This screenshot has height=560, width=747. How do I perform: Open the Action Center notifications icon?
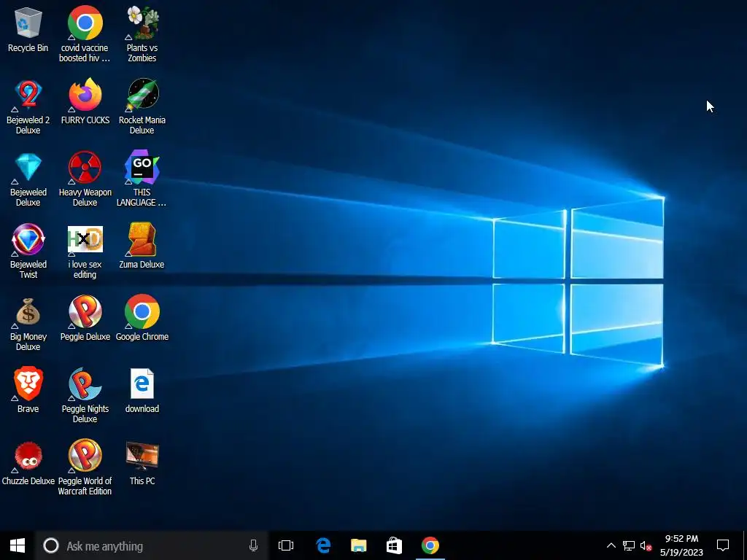(x=723, y=545)
